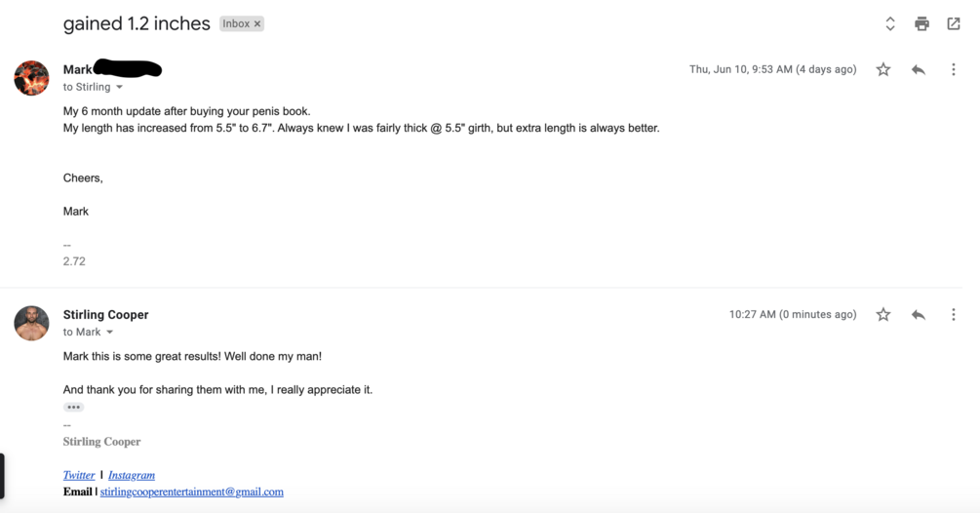Print all messages in this conversation
Viewport: 980px width, 513px height.
point(921,24)
